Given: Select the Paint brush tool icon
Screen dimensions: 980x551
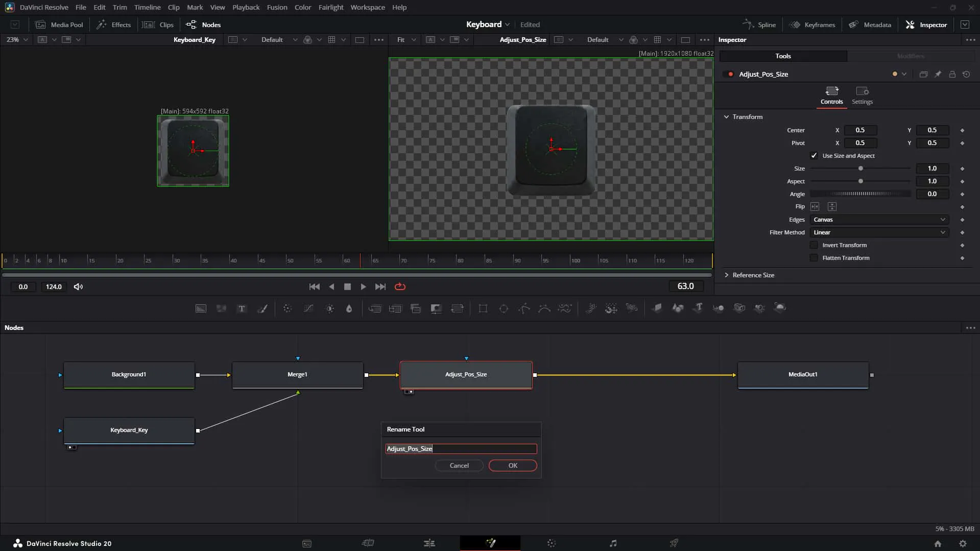Looking at the screenshot, I should coord(262,308).
